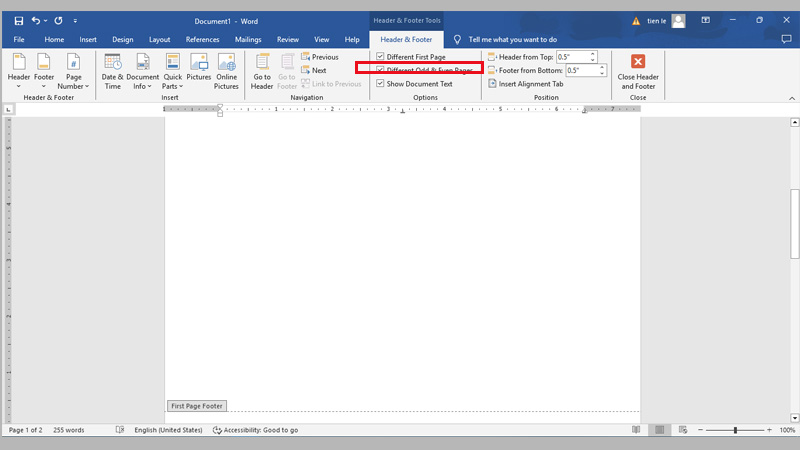The height and width of the screenshot is (450, 800).
Task: Click the Go to Header icon
Action: click(262, 64)
